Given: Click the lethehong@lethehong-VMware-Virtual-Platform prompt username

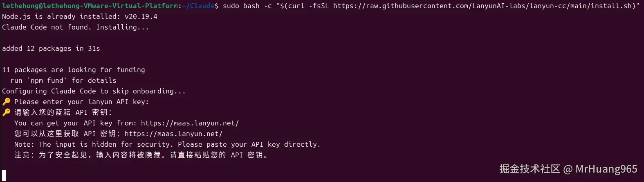Looking at the screenshot, I should click(x=90, y=6).
